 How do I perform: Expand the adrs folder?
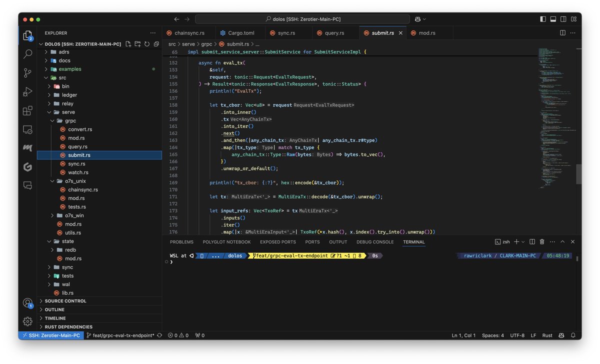point(99,52)
